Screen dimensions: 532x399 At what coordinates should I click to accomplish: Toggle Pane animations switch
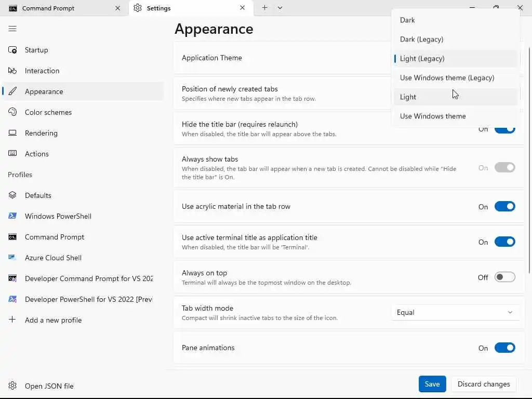pos(504,348)
